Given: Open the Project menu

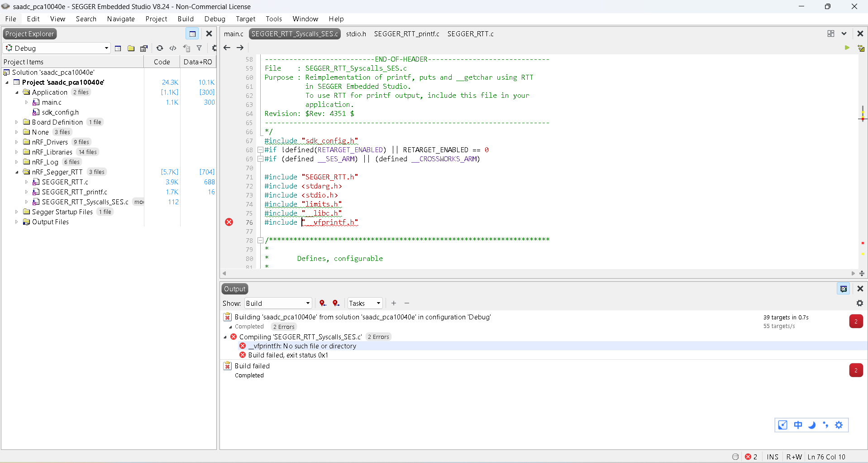Looking at the screenshot, I should (x=156, y=19).
